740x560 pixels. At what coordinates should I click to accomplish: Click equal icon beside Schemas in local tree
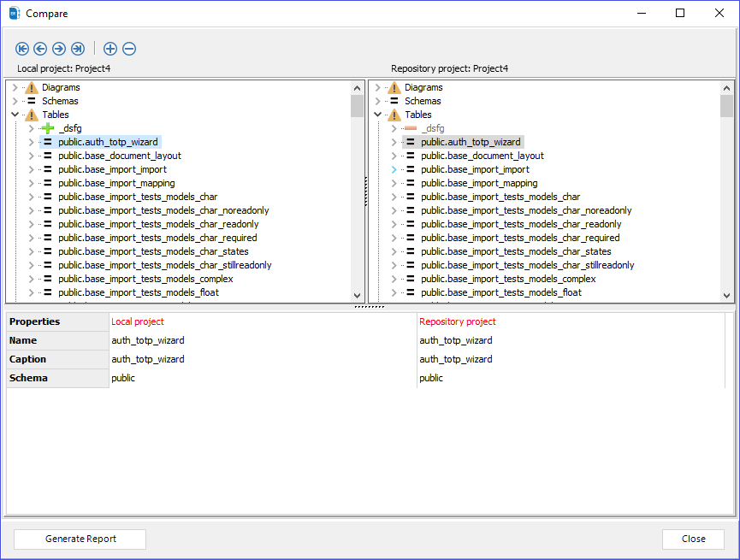tap(32, 101)
